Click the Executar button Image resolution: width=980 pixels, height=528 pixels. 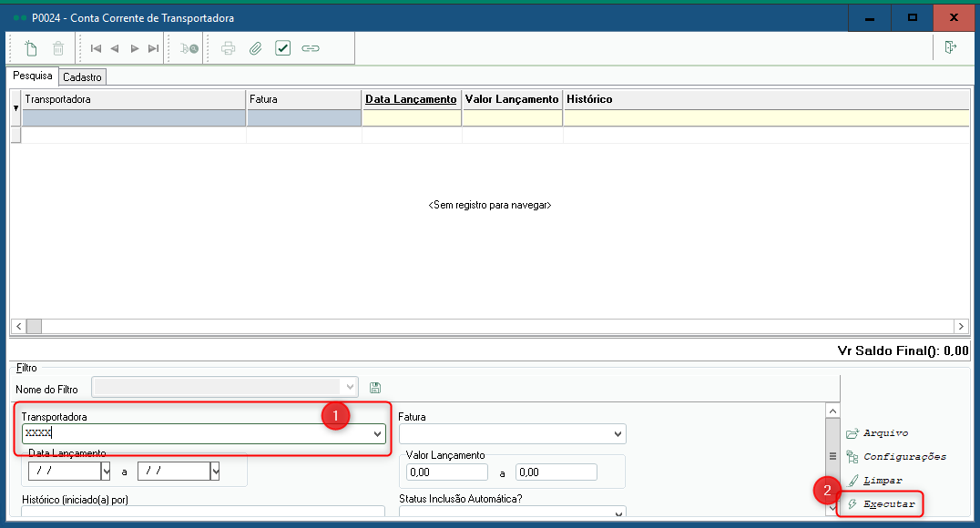point(881,504)
